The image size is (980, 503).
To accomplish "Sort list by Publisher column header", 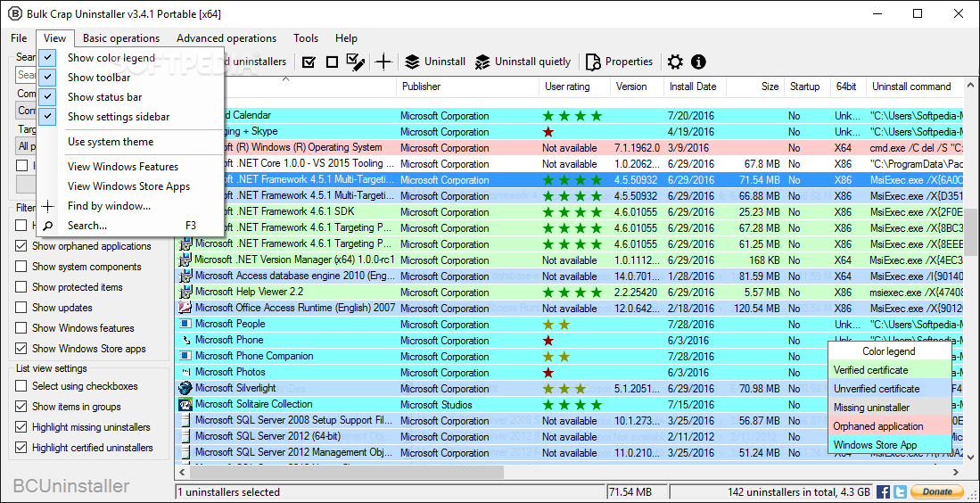I will 467,87.
